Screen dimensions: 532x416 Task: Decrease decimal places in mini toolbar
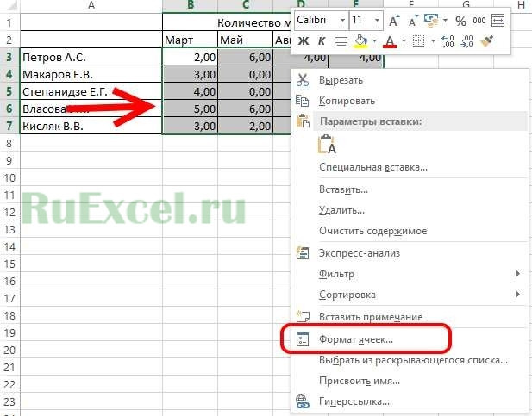tap(467, 41)
